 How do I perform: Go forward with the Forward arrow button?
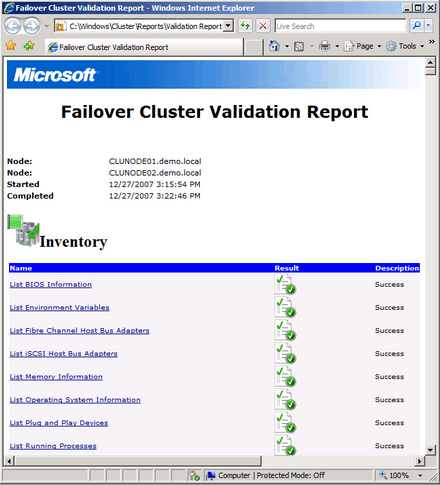point(32,26)
